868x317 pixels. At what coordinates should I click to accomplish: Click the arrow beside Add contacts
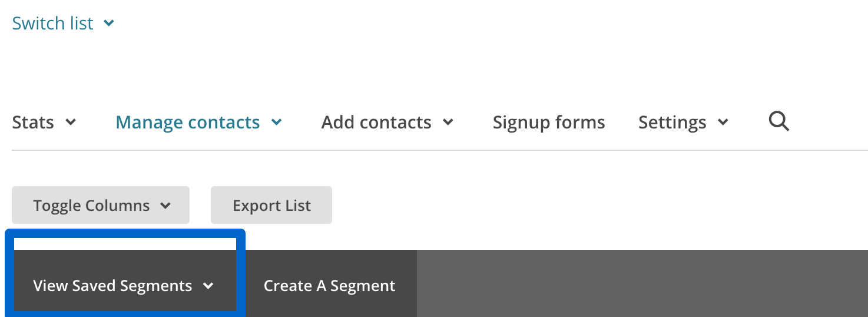coord(448,123)
